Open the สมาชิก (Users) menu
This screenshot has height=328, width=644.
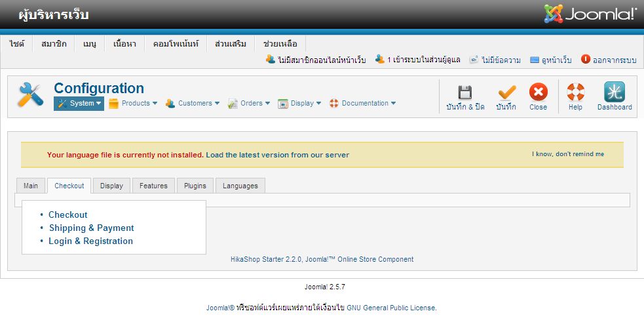[x=54, y=44]
